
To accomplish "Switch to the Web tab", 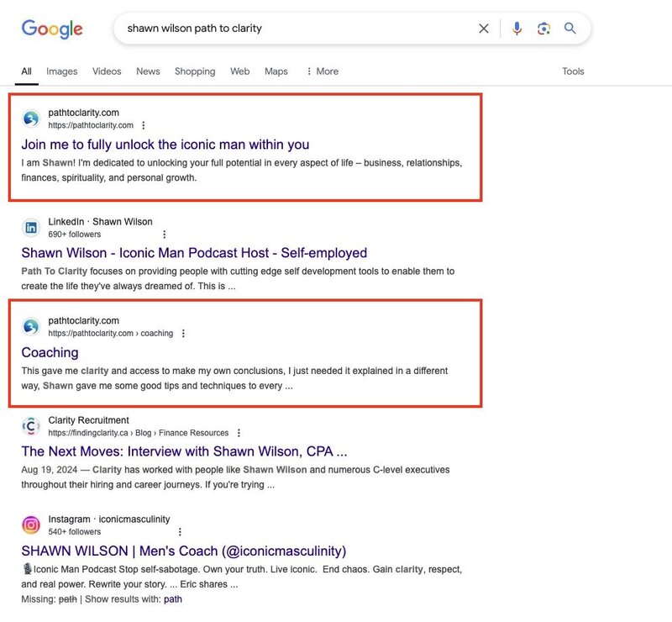I will (239, 71).
